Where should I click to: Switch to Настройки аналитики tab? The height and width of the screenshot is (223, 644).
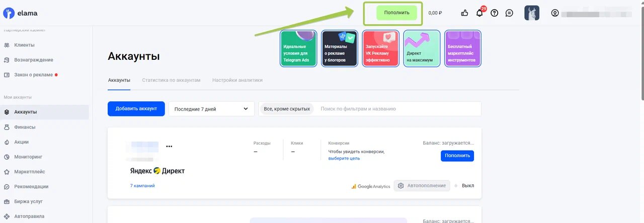click(237, 80)
